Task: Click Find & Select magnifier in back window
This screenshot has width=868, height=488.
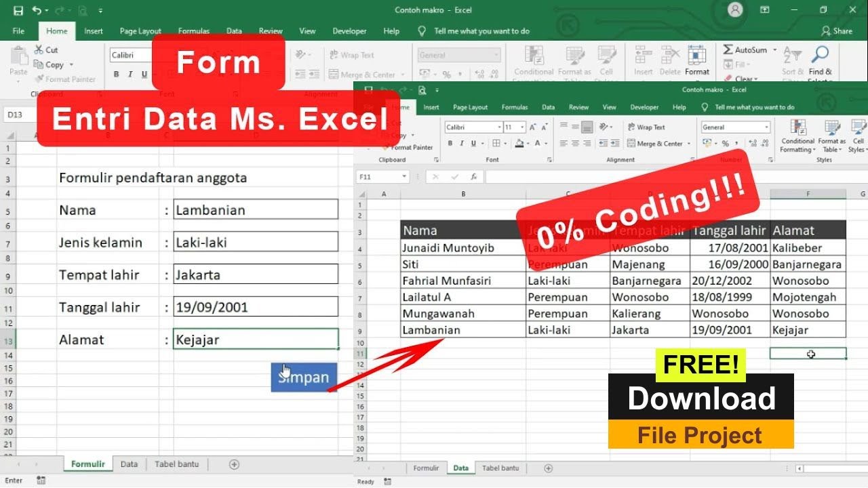Action: pyautogui.click(x=820, y=55)
